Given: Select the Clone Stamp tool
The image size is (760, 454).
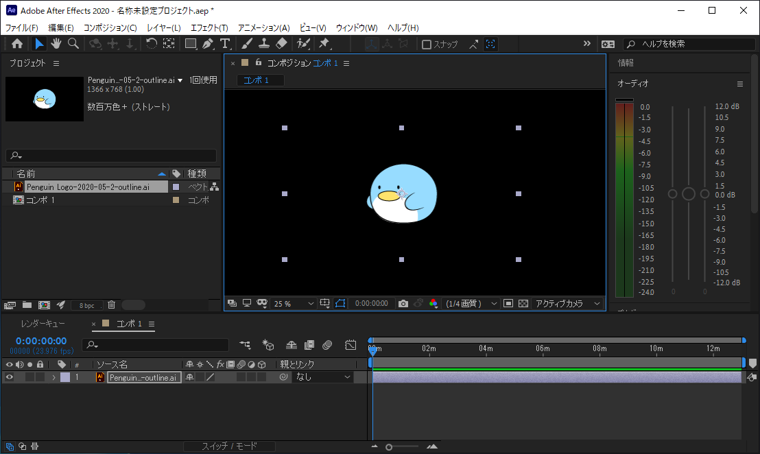Looking at the screenshot, I should [264, 44].
